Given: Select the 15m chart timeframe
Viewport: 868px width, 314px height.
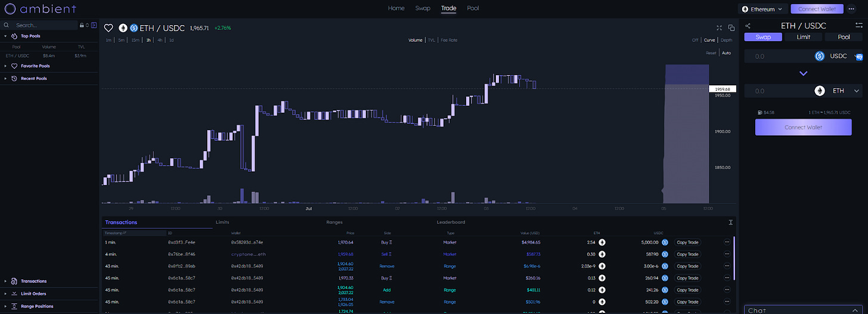Looking at the screenshot, I should click(x=135, y=40).
